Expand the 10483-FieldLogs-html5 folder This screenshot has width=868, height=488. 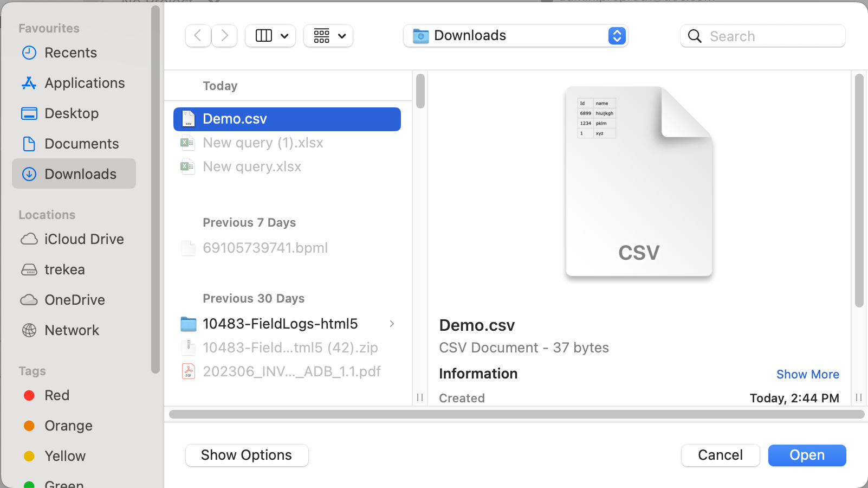coord(392,324)
